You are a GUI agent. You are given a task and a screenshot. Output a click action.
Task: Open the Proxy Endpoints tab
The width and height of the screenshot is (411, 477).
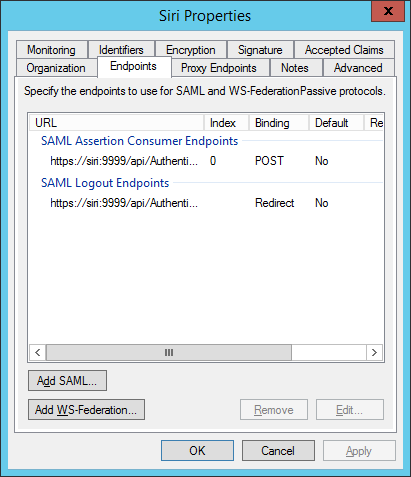pos(219,68)
